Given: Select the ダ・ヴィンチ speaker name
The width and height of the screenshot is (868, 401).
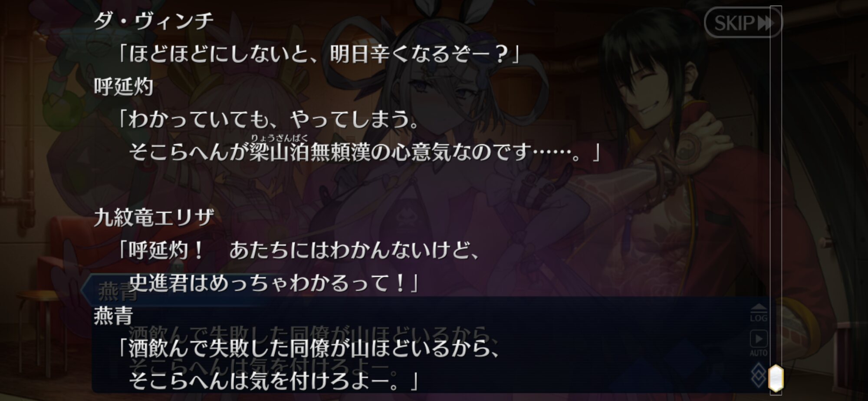Looking at the screenshot, I should (154, 21).
